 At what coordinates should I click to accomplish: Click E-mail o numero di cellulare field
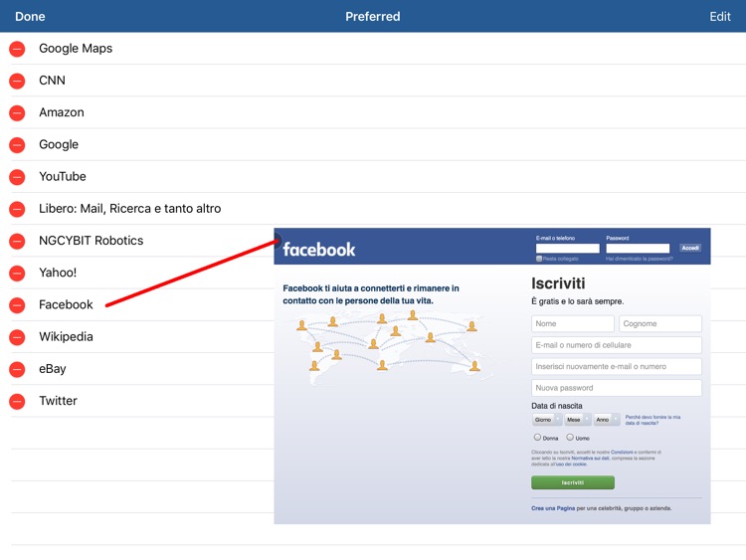point(617,345)
